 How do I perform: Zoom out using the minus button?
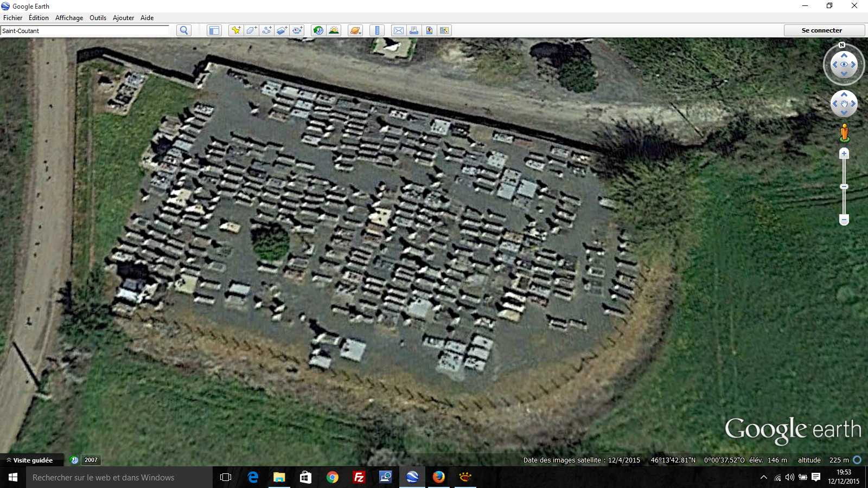pos(844,220)
